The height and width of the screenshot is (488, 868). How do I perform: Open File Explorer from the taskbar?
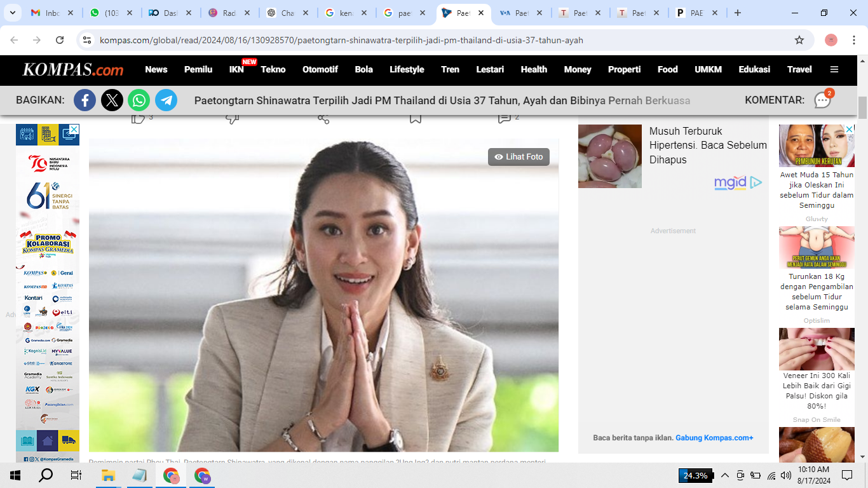(108, 475)
